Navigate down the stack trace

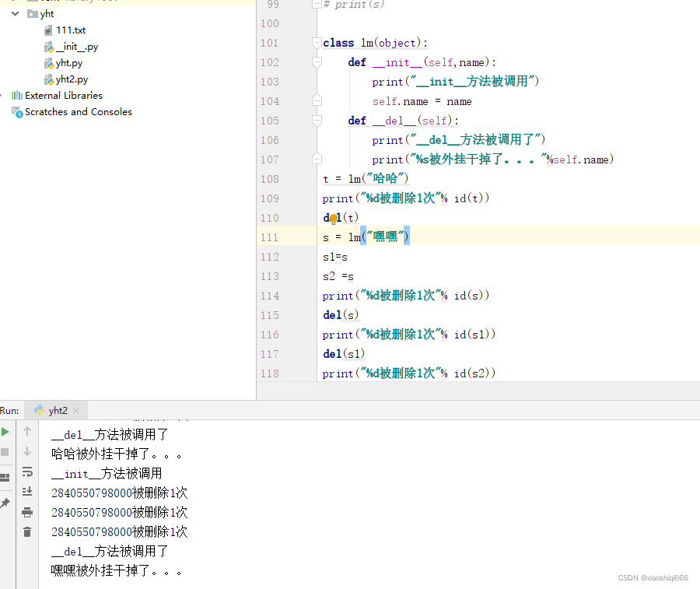pyautogui.click(x=28, y=452)
